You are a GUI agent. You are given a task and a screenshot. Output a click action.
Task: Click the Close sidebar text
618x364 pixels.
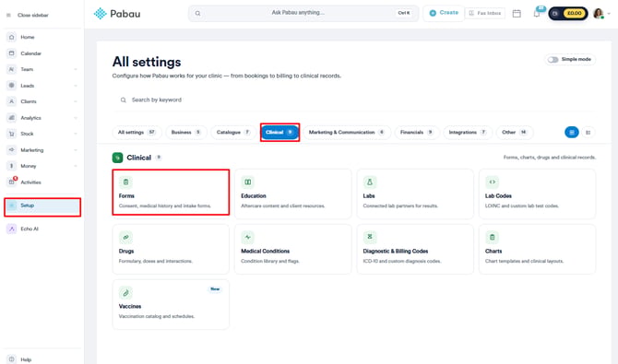coord(33,15)
